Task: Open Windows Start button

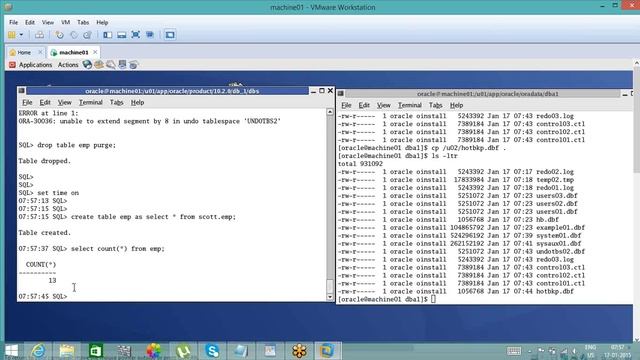Action: tap(11, 351)
